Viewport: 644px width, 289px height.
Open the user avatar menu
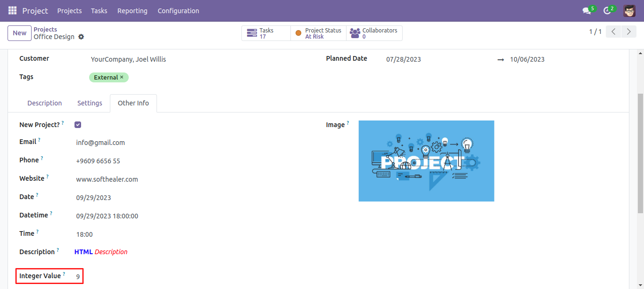click(x=629, y=10)
